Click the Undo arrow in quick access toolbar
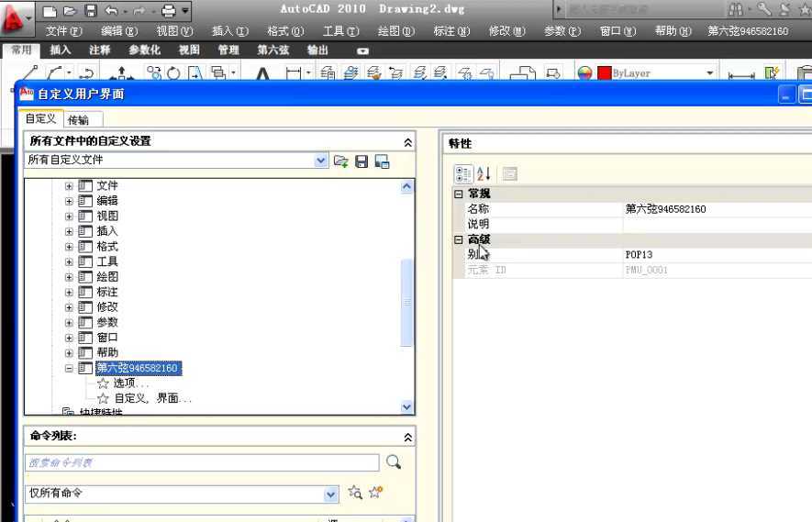 111,10
